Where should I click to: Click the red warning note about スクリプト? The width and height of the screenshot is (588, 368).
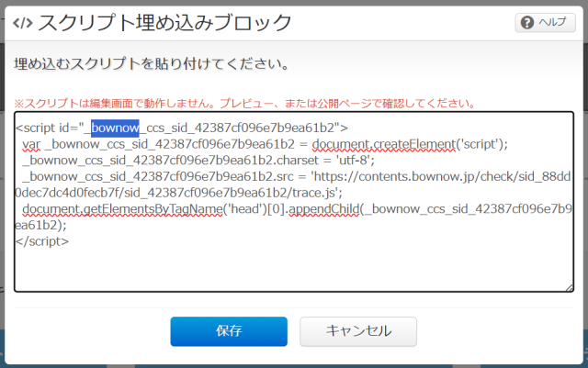[245, 103]
